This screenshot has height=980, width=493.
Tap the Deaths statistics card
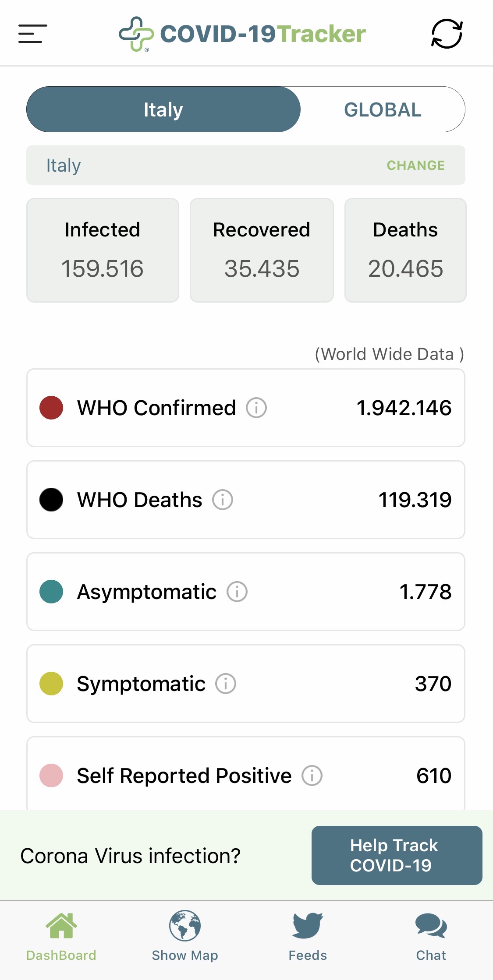[405, 250]
